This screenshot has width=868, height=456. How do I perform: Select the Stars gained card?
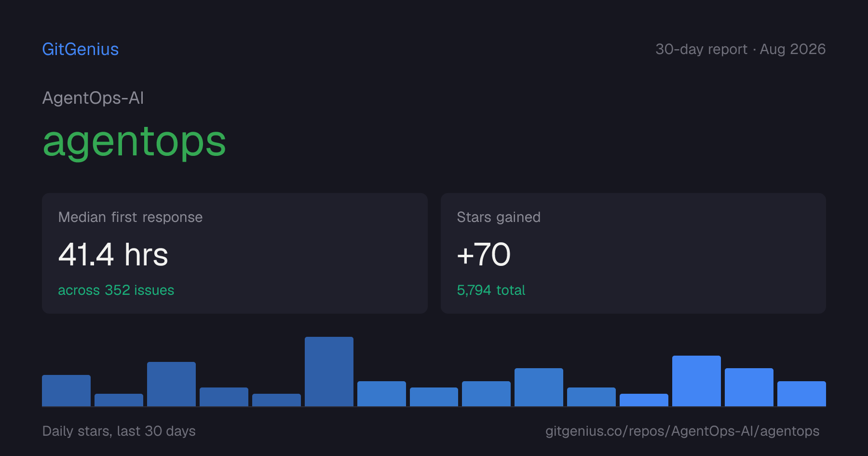633,253
